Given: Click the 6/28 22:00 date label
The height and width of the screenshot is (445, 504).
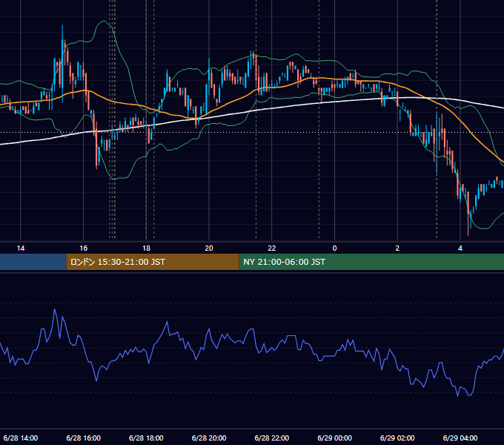Looking at the screenshot, I should pos(272,438).
